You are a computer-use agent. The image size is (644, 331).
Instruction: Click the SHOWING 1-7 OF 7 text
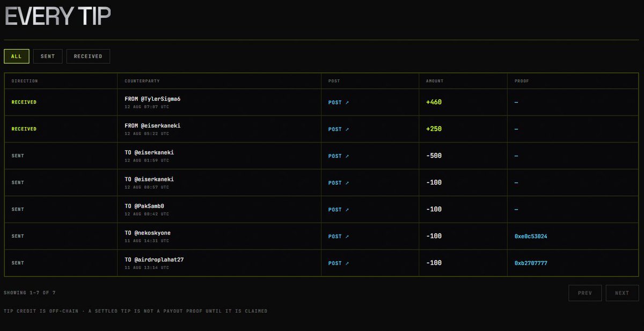pyautogui.click(x=30, y=293)
